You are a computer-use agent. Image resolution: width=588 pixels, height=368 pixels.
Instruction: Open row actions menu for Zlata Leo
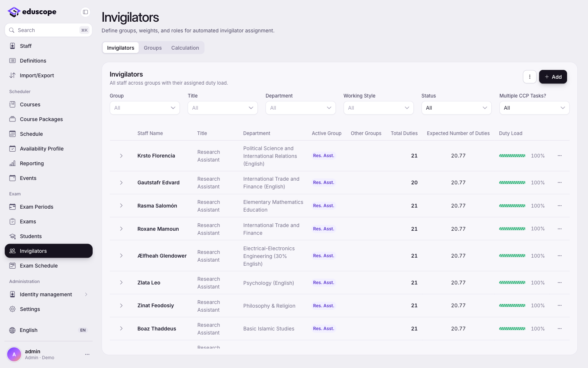pyautogui.click(x=560, y=283)
